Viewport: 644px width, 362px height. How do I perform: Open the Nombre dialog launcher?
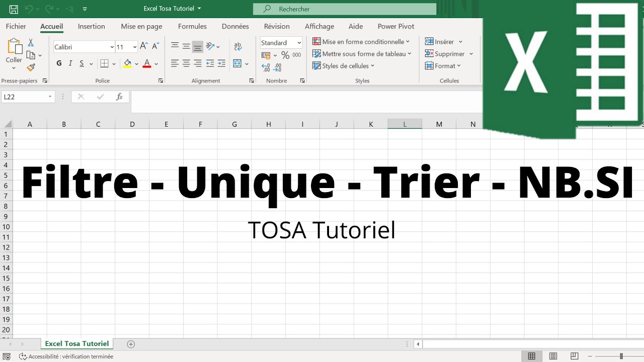coord(302,80)
